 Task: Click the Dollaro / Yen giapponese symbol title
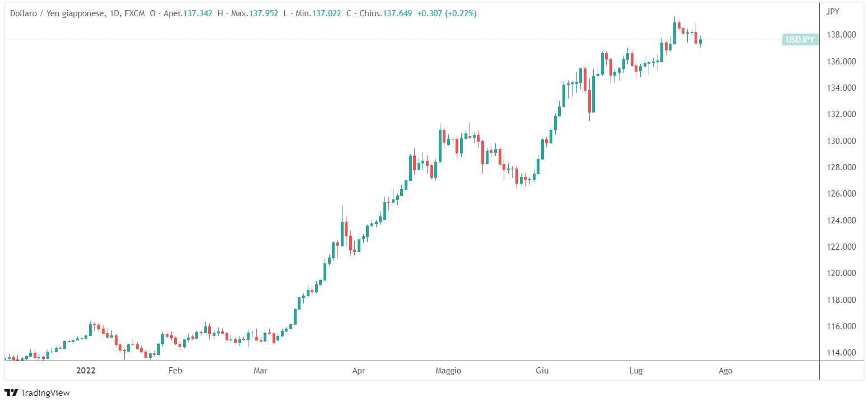[x=57, y=13]
